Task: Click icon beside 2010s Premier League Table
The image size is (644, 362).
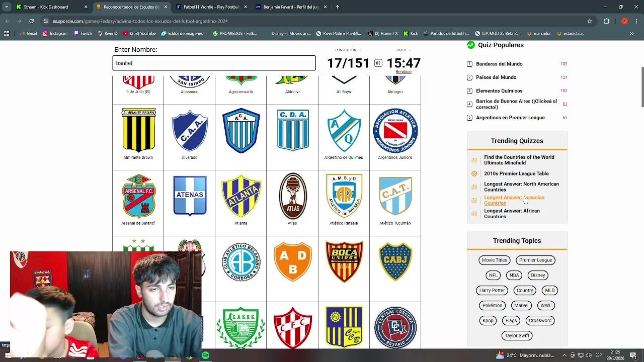Action: pos(474,173)
